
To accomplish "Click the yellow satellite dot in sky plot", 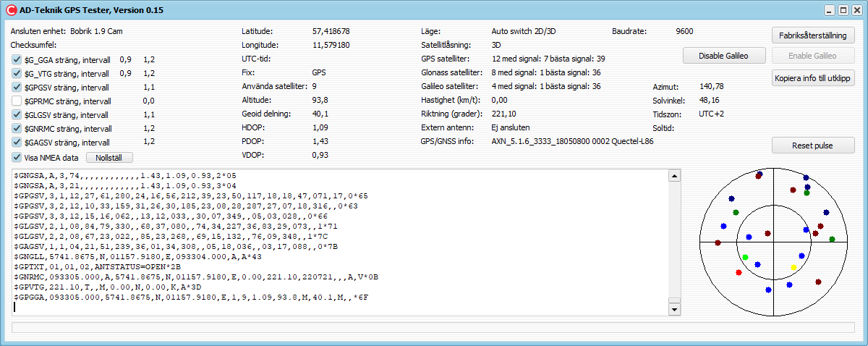I will pos(793,268).
